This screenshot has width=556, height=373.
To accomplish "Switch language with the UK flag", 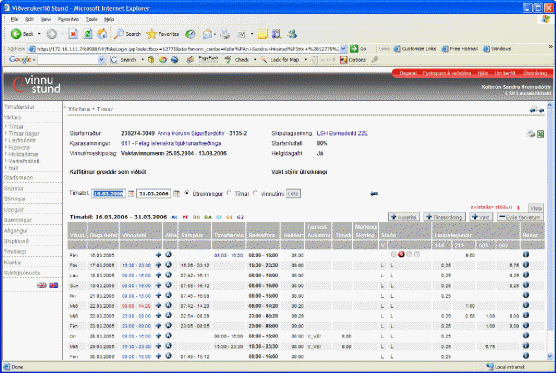I will click(x=41, y=285).
